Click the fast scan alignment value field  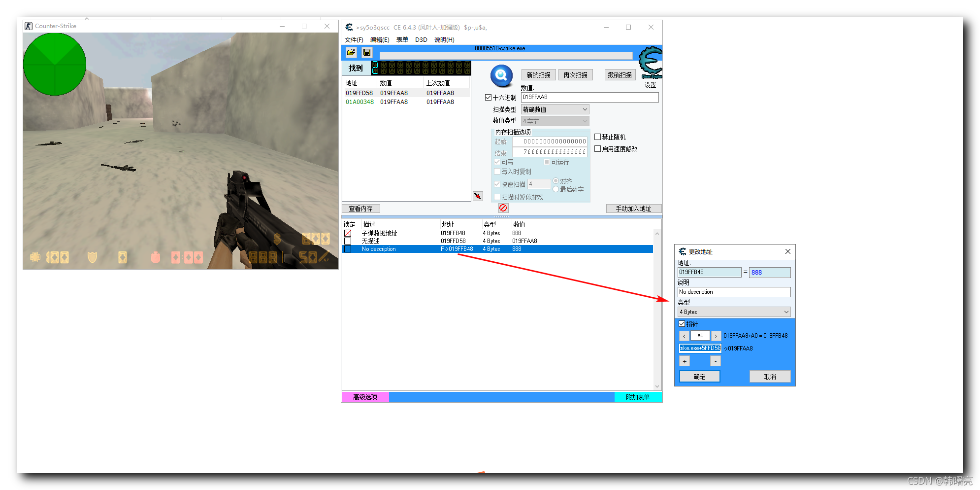point(539,184)
